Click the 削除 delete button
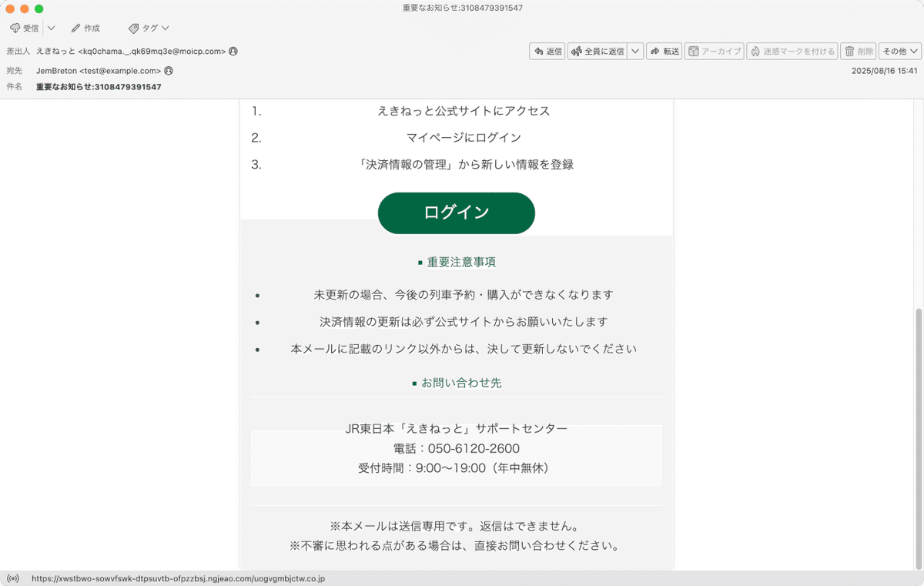This screenshot has width=924, height=586. pyautogui.click(x=859, y=52)
